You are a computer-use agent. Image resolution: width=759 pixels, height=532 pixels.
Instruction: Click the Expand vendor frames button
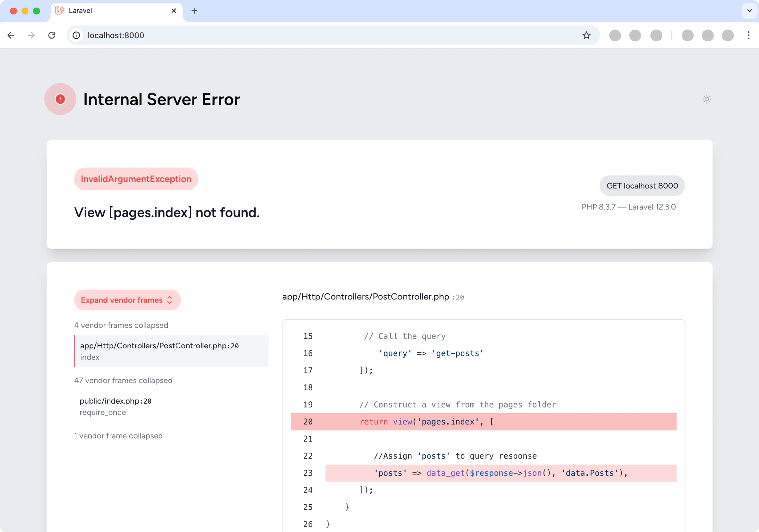point(127,300)
